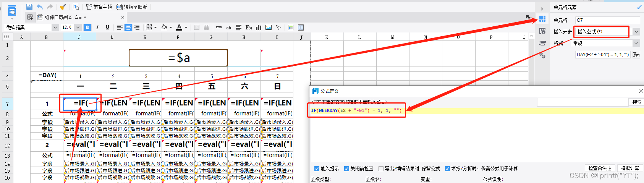
Task: Open formula editor with panel F(x) button
Action: [x=636, y=55]
